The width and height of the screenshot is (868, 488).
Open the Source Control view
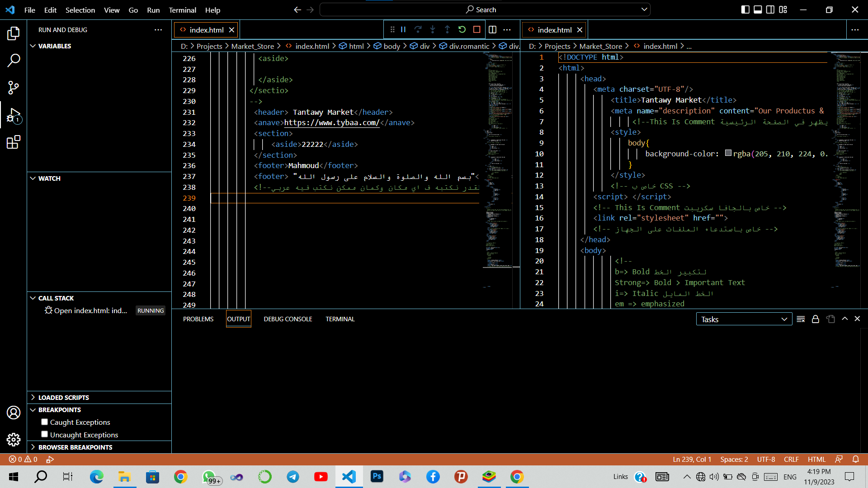(14, 88)
